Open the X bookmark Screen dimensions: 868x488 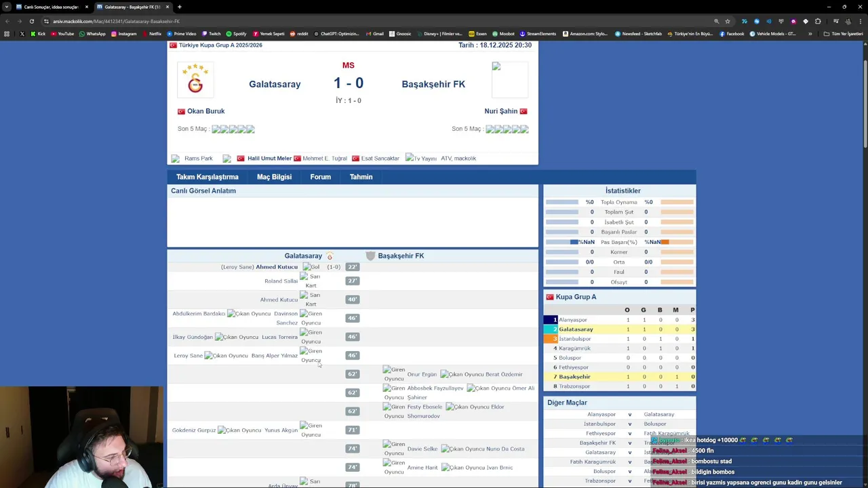click(x=22, y=34)
